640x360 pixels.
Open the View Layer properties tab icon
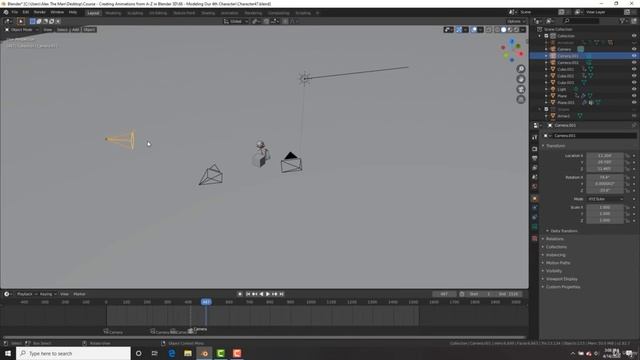[535, 168]
